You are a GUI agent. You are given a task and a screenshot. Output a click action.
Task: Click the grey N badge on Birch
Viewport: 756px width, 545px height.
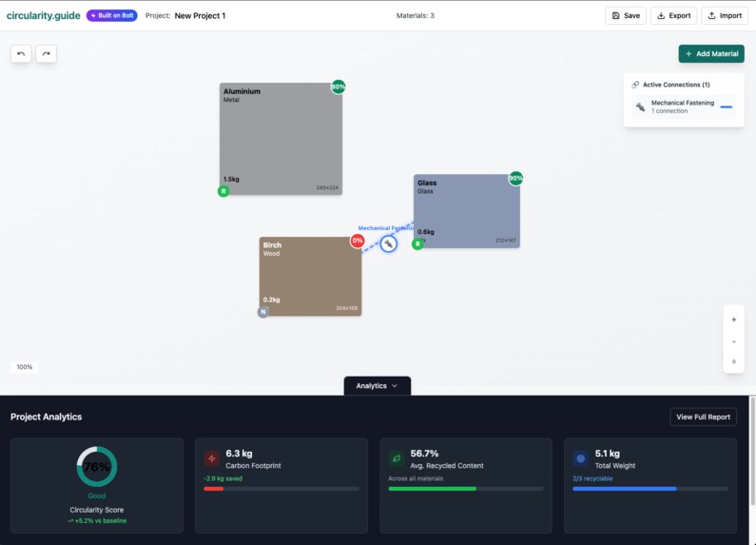pos(263,312)
